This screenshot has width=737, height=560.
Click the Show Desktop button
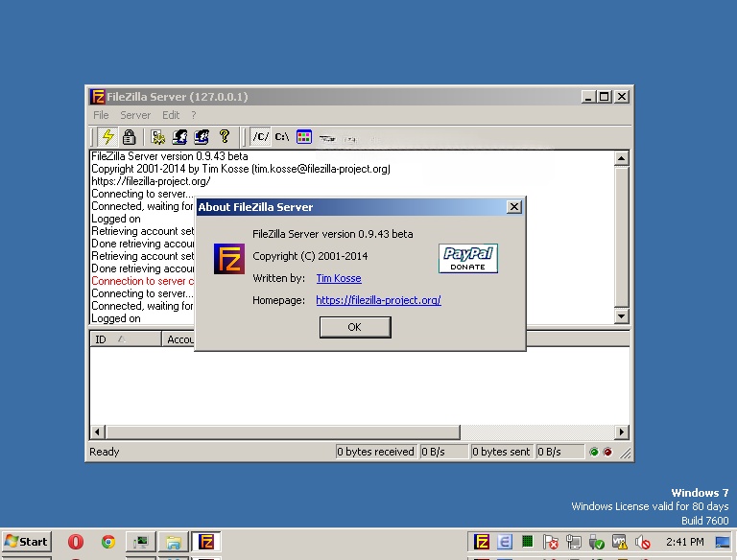(x=723, y=542)
